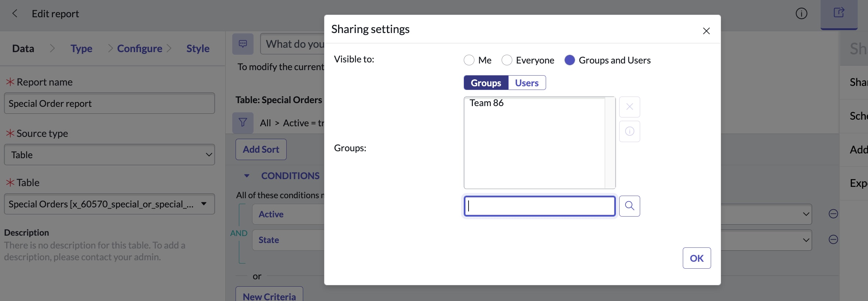Remove the Active condition row minus icon
868x301 pixels.
(833, 214)
